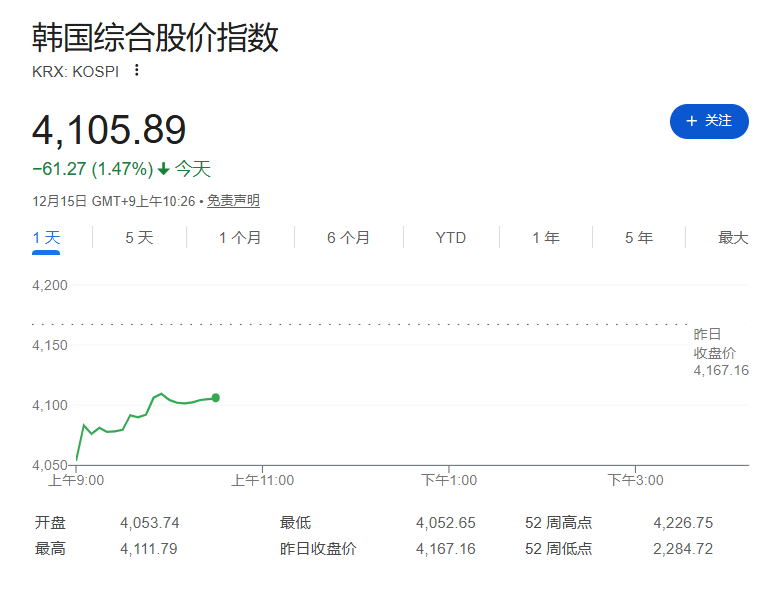Open the 免责声明 disclaimer link
764x598 pixels.
pyautogui.click(x=234, y=201)
